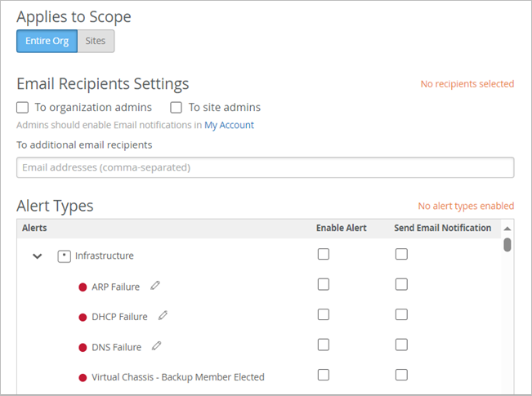Check the To organization admins checkbox
This screenshot has width=532, height=396.
(x=23, y=107)
